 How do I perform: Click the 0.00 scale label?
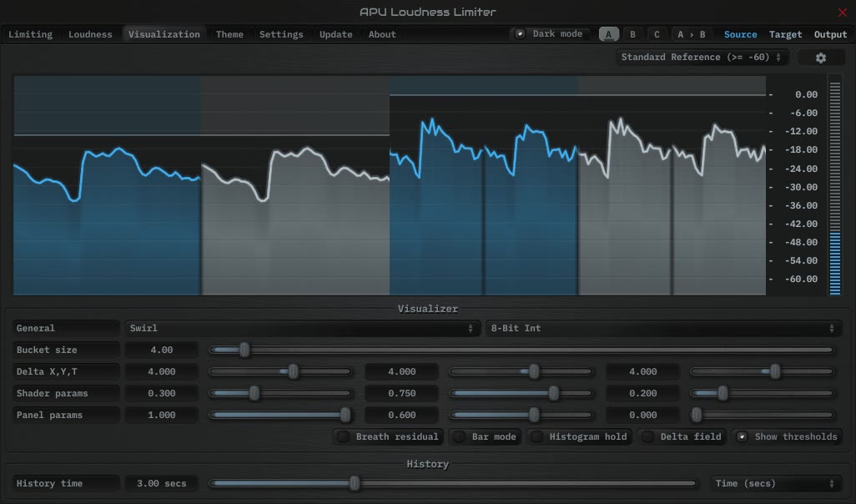[806, 94]
